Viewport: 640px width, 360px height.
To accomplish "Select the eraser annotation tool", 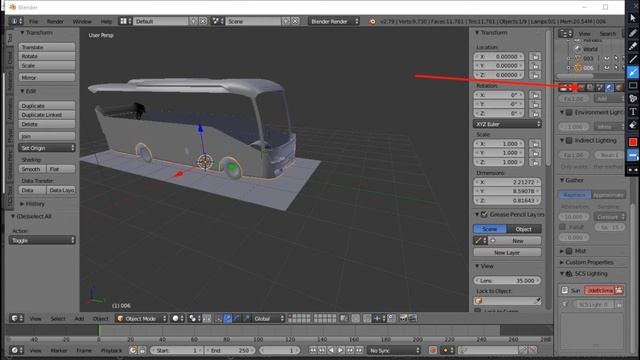I will [633, 125].
